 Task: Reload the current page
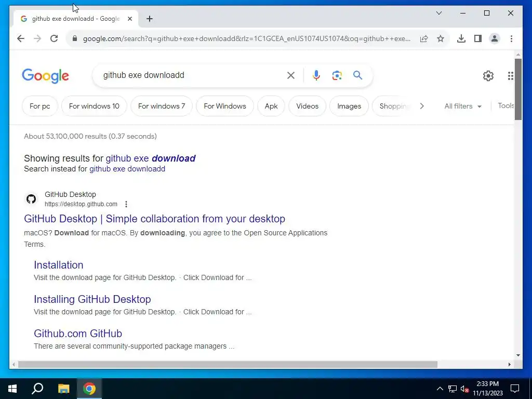(x=54, y=38)
